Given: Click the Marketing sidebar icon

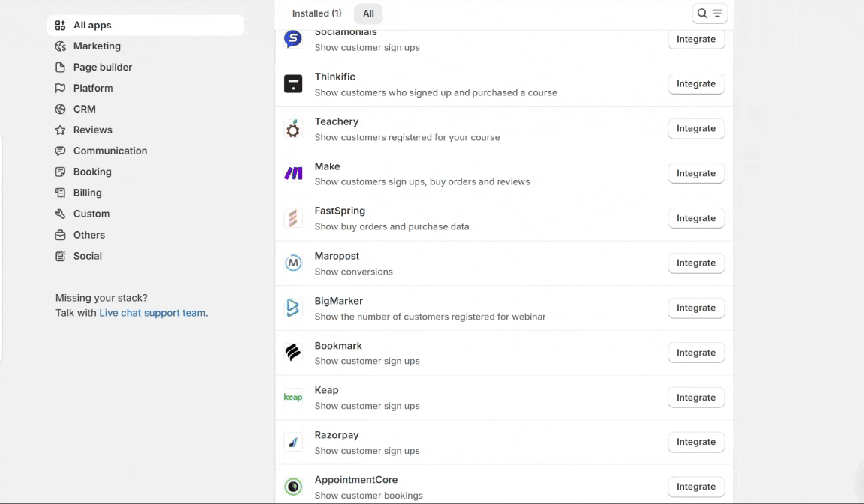Looking at the screenshot, I should coord(60,46).
